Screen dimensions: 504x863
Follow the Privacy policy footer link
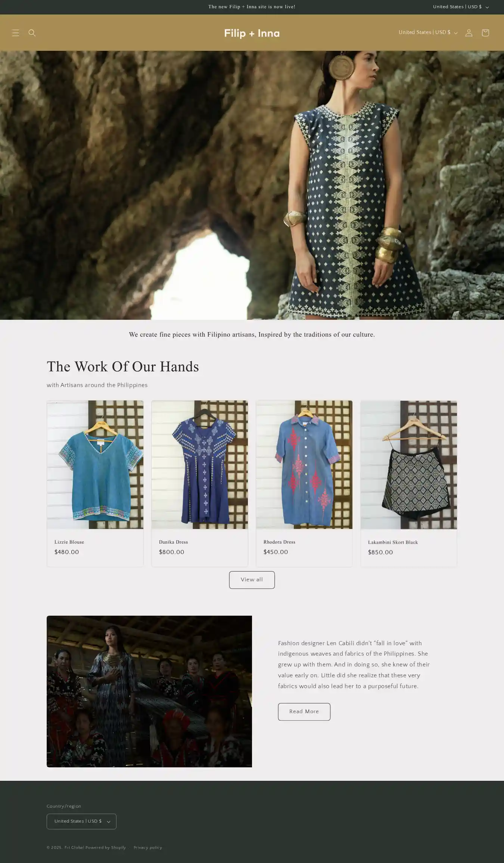pyautogui.click(x=148, y=847)
